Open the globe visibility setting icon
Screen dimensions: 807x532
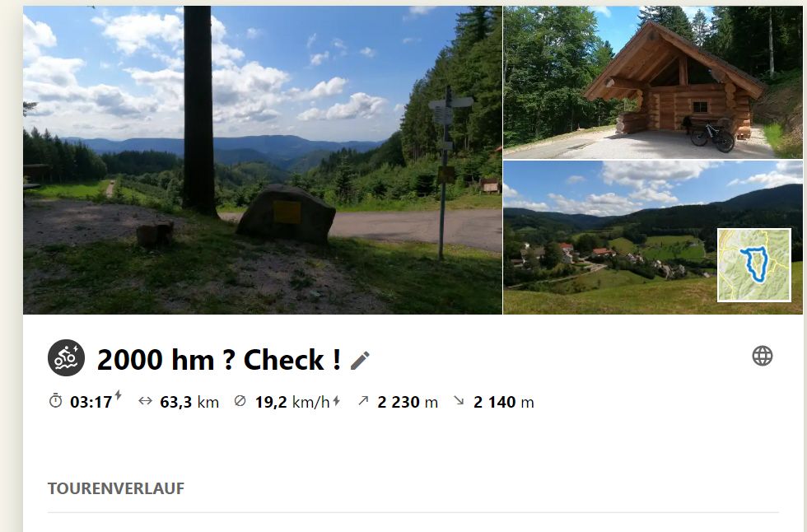click(763, 356)
